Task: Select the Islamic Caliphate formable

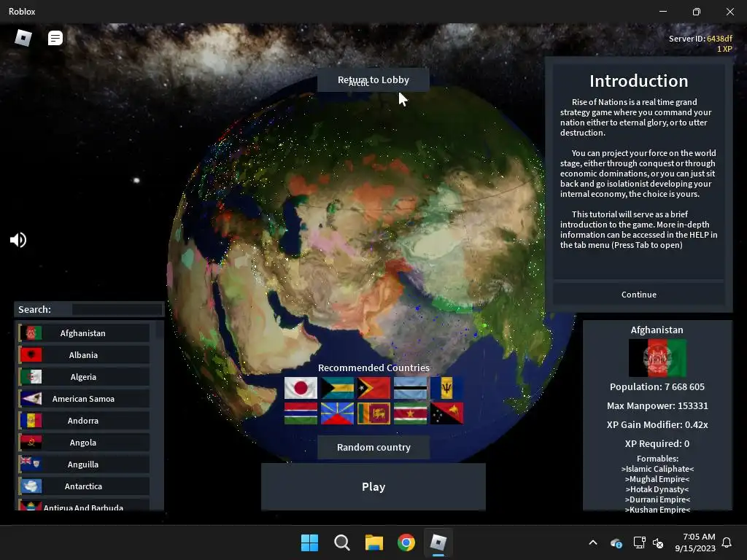Action: pos(657,469)
